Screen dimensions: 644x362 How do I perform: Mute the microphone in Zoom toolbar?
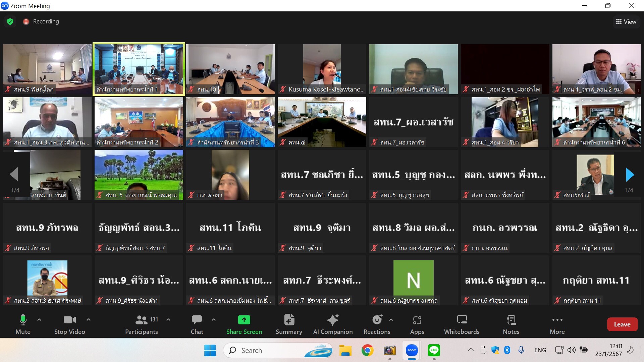(x=23, y=324)
